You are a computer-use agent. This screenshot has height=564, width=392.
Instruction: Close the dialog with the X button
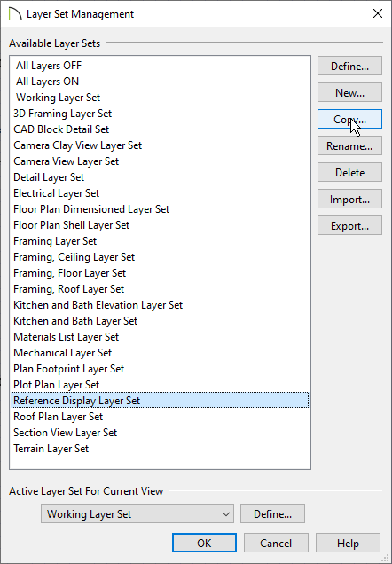(378, 13)
